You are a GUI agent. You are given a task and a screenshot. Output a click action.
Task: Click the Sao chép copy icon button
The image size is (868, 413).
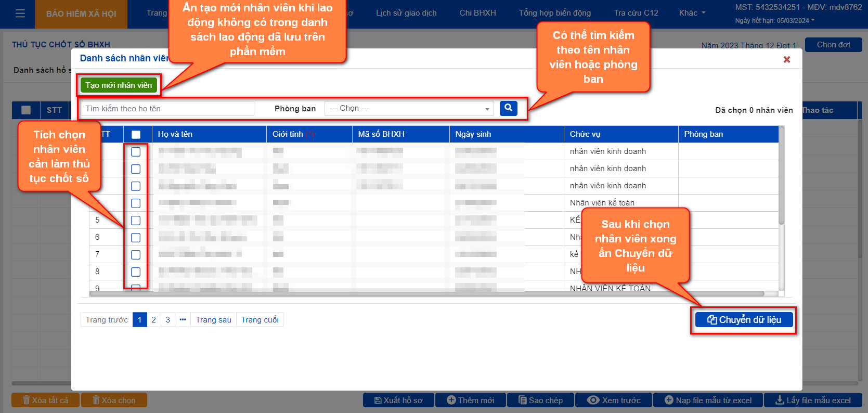pos(540,400)
